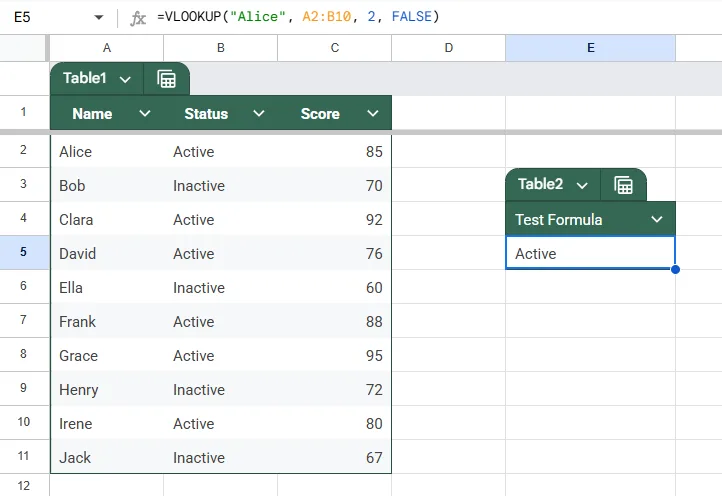Click the Name column header label
Image resolution: width=722 pixels, height=496 pixels.
click(x=92, y=114)
